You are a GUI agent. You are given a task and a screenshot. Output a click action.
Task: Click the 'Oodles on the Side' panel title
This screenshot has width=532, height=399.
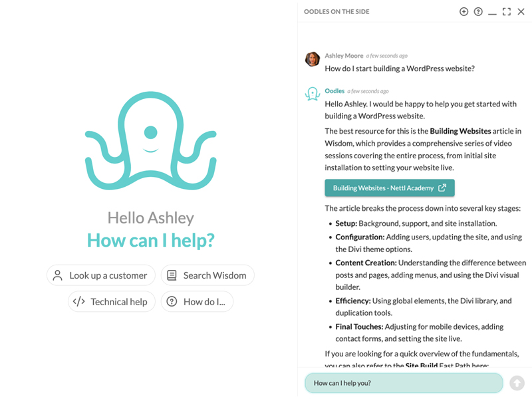point(336,12)
